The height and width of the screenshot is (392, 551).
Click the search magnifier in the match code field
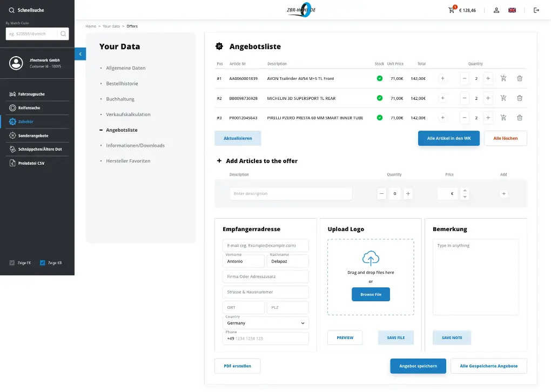pos(63,33)
